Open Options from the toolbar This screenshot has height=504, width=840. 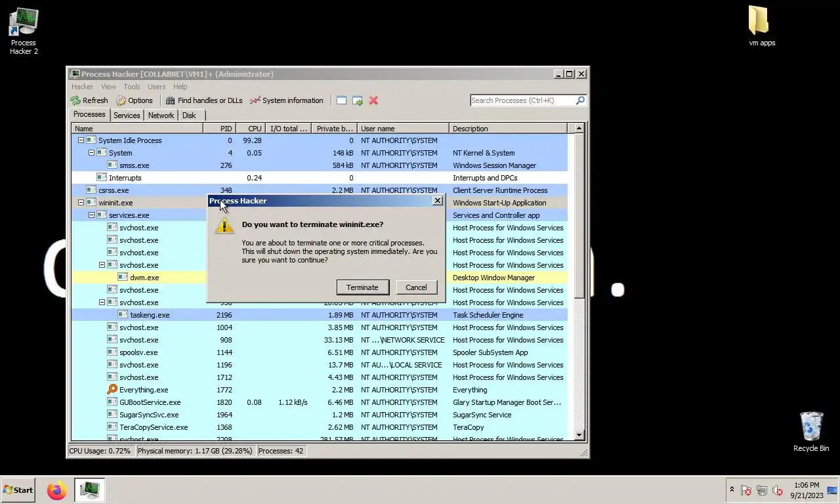click(x=135, y=100)
